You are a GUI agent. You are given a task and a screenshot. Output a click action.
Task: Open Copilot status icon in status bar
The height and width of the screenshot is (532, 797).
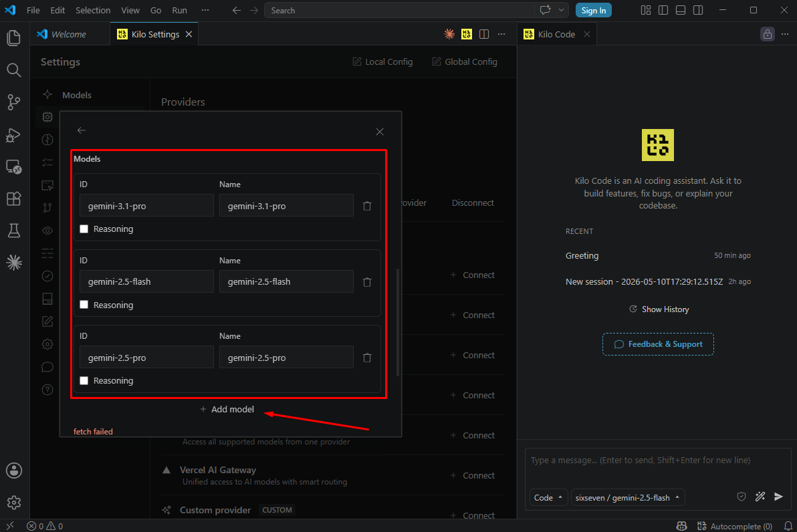[x=681, y=526]
